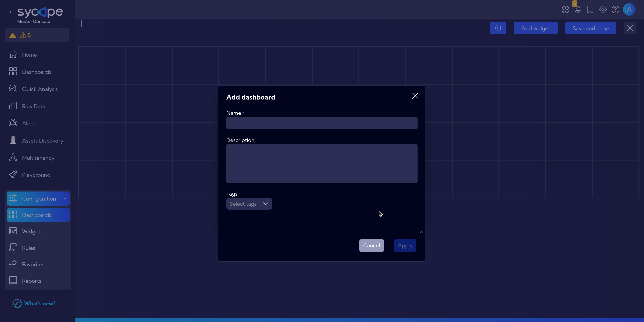The width and height of the screenshot is (644, 322).
Task: Click the Rules scroll icon
Action: [13, 248]
